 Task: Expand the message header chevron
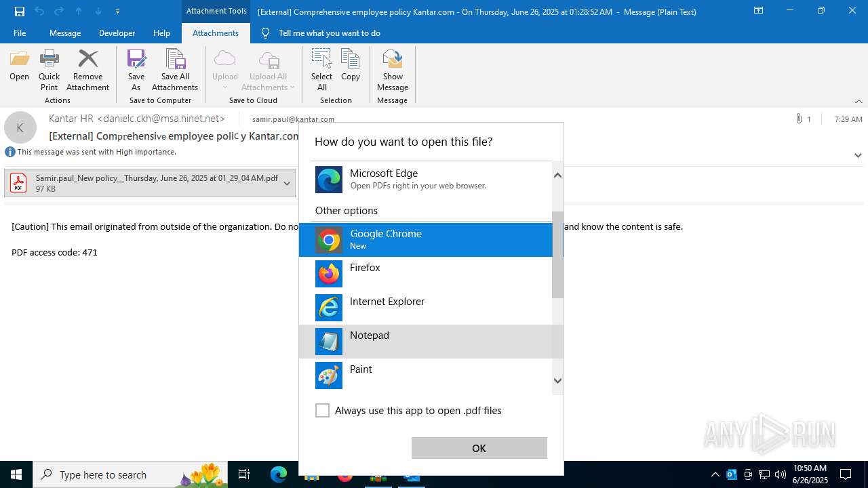858,155
